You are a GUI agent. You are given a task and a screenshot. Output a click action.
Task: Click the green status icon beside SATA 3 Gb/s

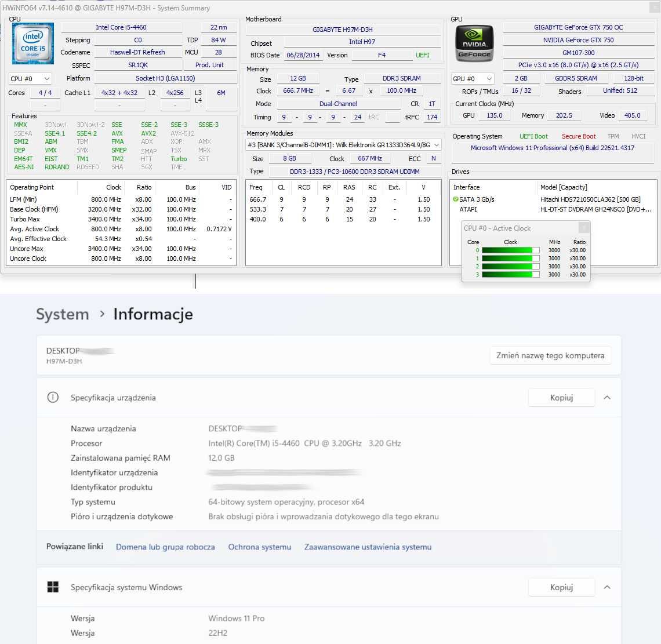coord(455,199)
